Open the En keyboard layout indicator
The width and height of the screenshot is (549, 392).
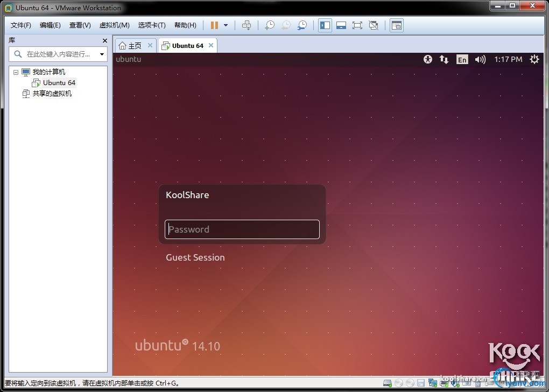click(462, 60)
